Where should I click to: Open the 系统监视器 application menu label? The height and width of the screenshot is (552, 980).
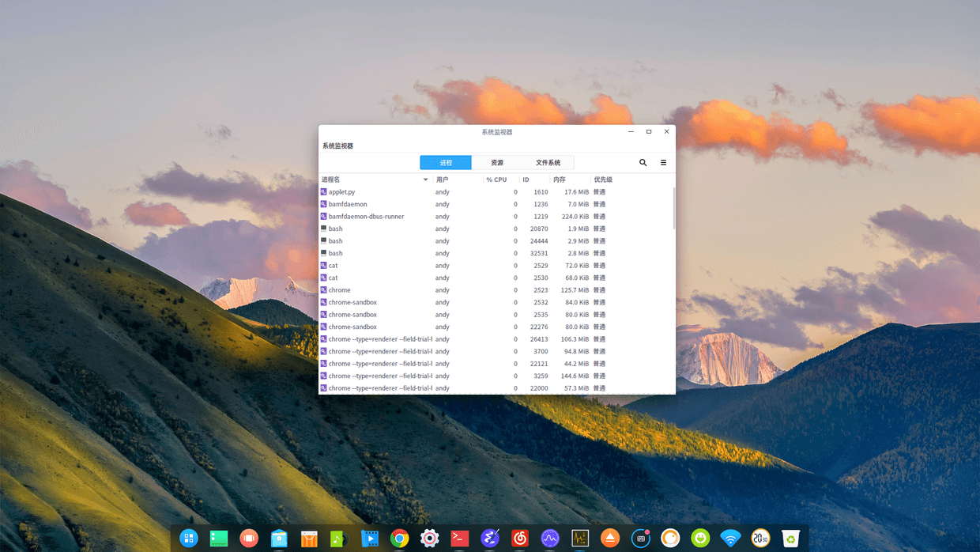click(338, 146)
